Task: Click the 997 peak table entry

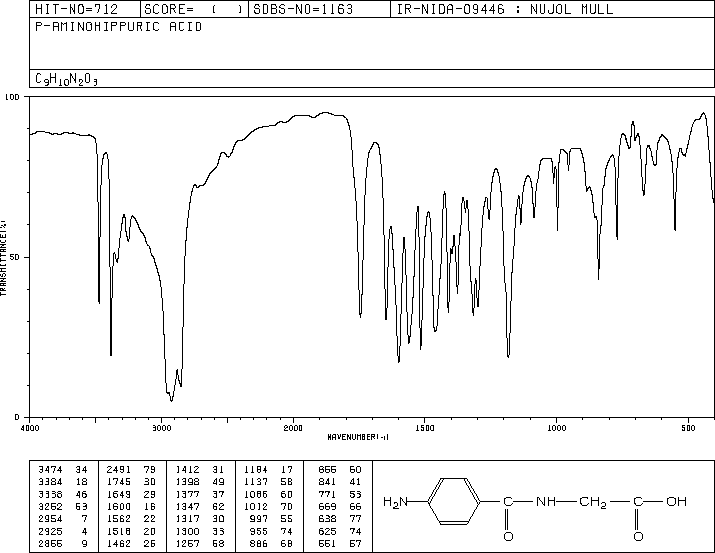Action: tap(271, 519)
